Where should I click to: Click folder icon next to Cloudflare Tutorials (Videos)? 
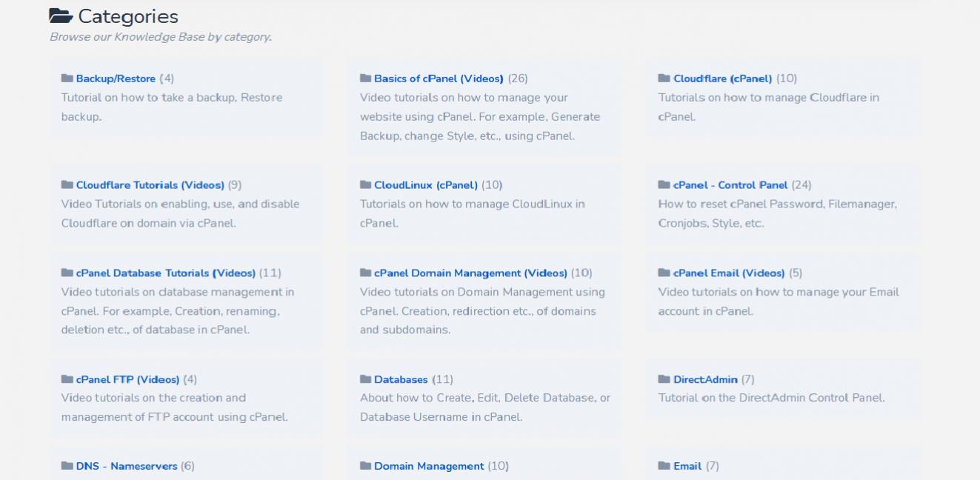[x=67, y=185]
